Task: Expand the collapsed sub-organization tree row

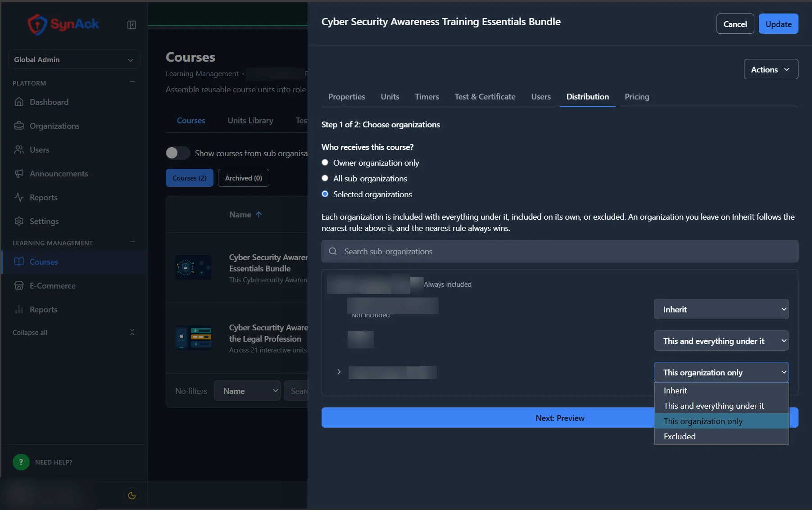Action: click(x=339, y=372)
